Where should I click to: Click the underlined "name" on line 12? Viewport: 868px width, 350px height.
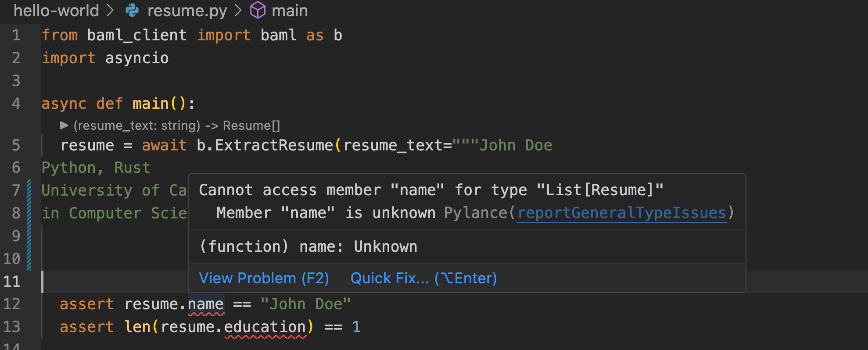[x=206, y=304]
